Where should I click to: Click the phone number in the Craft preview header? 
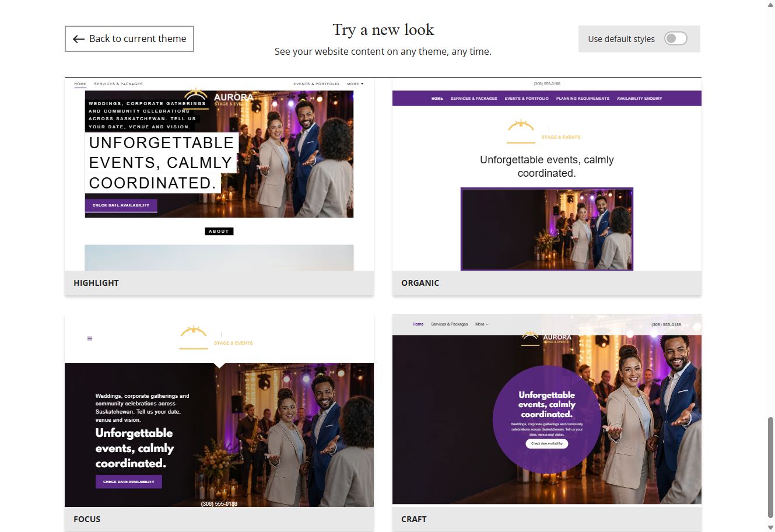[x=666, y=324]
